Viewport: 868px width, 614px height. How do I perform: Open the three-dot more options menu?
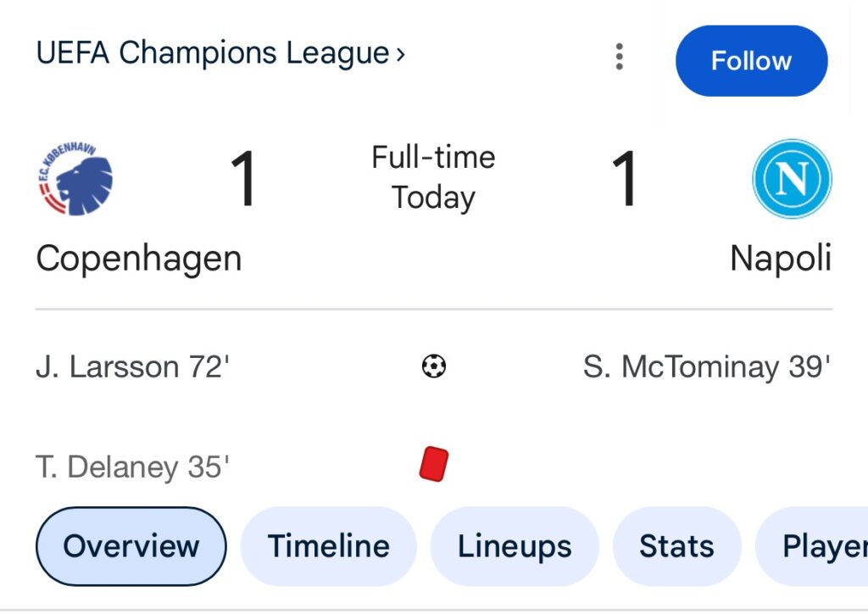(x=620, y=57)
